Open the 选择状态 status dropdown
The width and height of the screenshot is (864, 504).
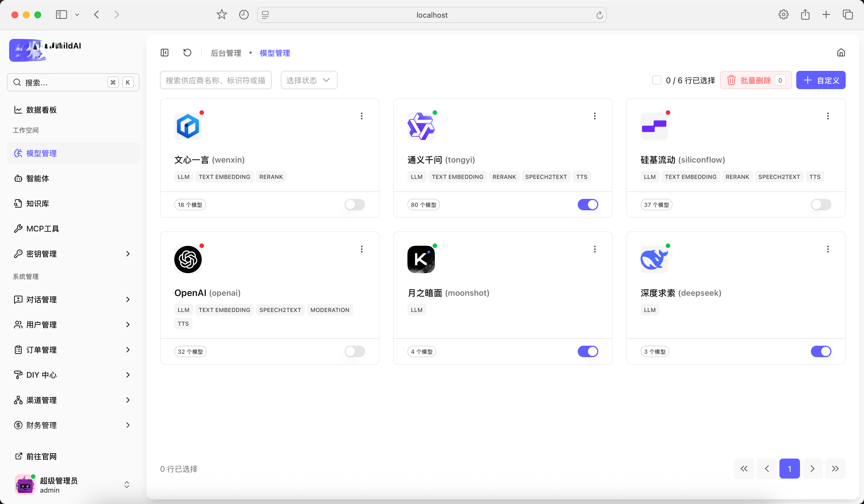308,80
